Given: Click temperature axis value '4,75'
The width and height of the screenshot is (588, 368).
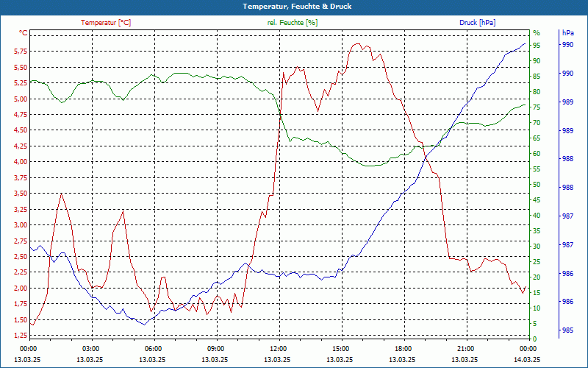Looking at the screenshot, I should [21, 115].
